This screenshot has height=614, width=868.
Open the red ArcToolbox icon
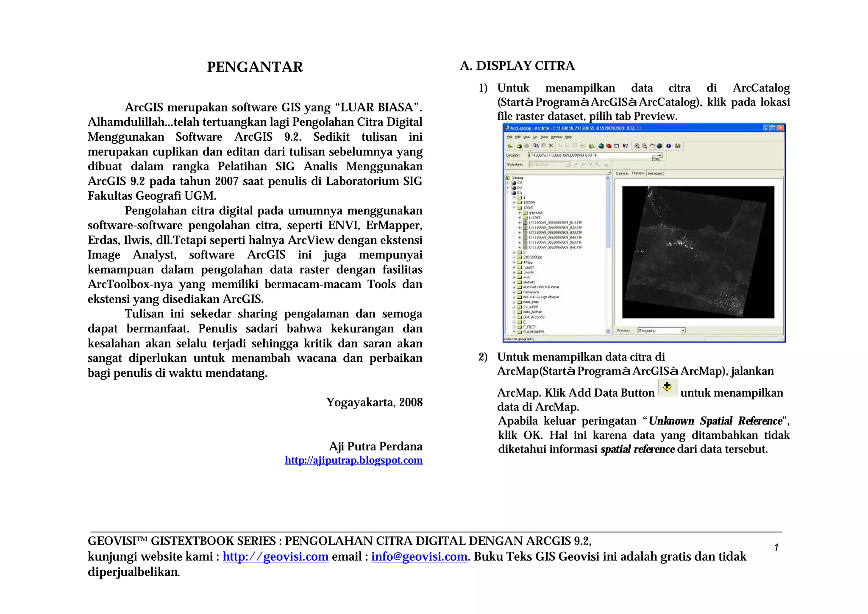point(609,146)
